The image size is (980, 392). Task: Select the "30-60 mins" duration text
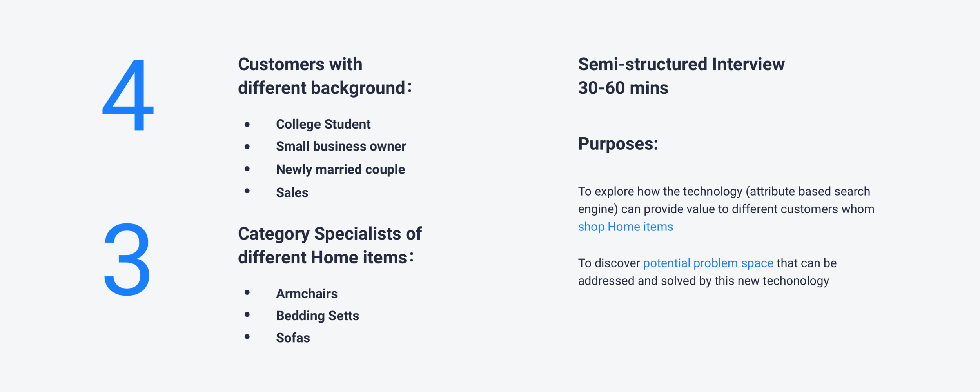click(x=623, y=88)
